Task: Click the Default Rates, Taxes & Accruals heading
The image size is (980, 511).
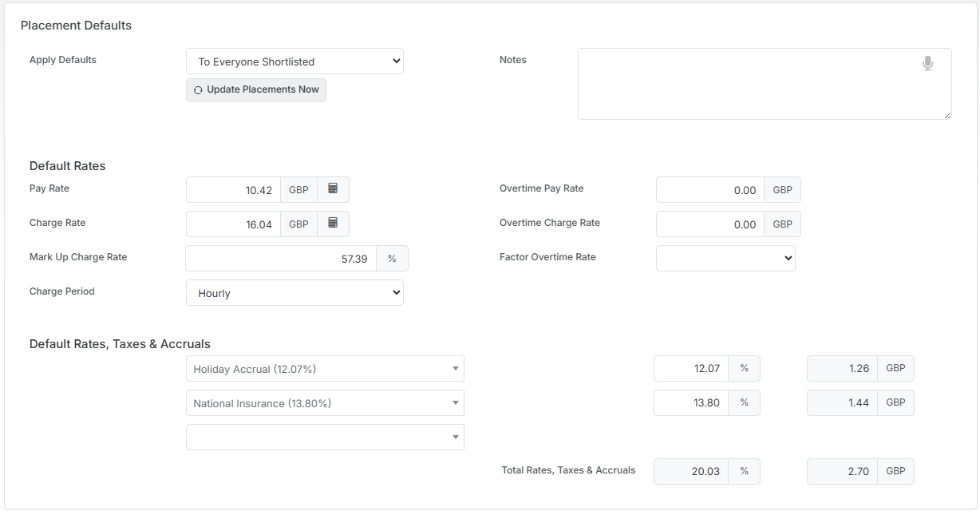Action: pos(120,344)
